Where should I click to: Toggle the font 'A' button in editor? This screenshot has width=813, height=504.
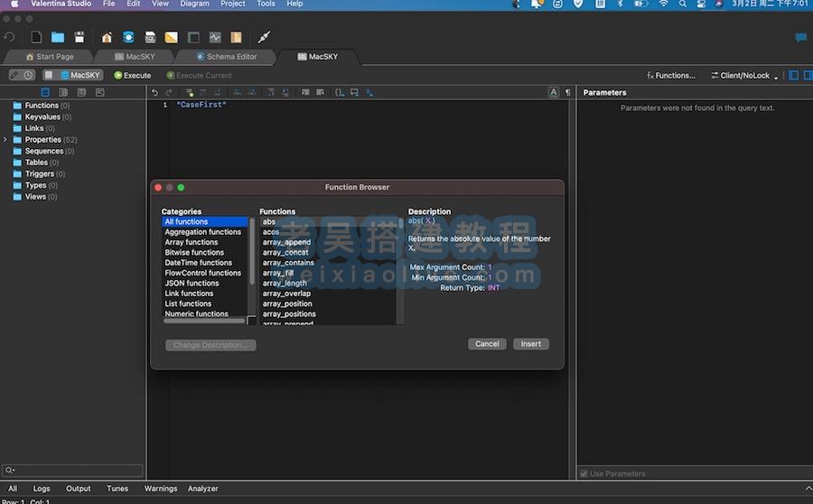pos(553,92)
